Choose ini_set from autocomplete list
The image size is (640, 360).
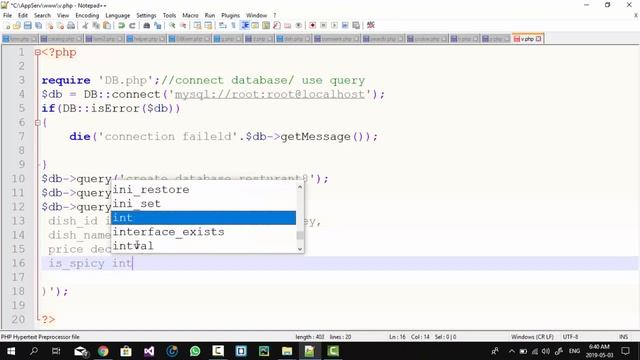click(x=203, y=204)
